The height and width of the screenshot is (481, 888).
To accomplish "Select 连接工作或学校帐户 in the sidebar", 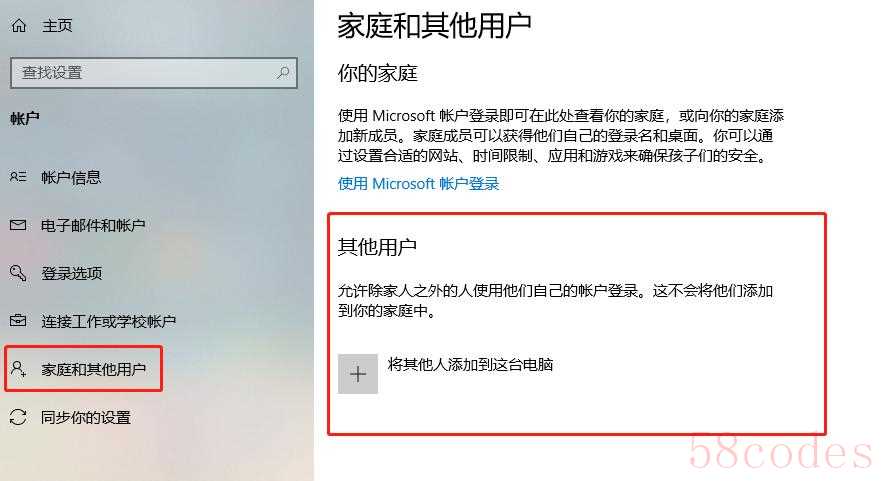I will point(108,321).
